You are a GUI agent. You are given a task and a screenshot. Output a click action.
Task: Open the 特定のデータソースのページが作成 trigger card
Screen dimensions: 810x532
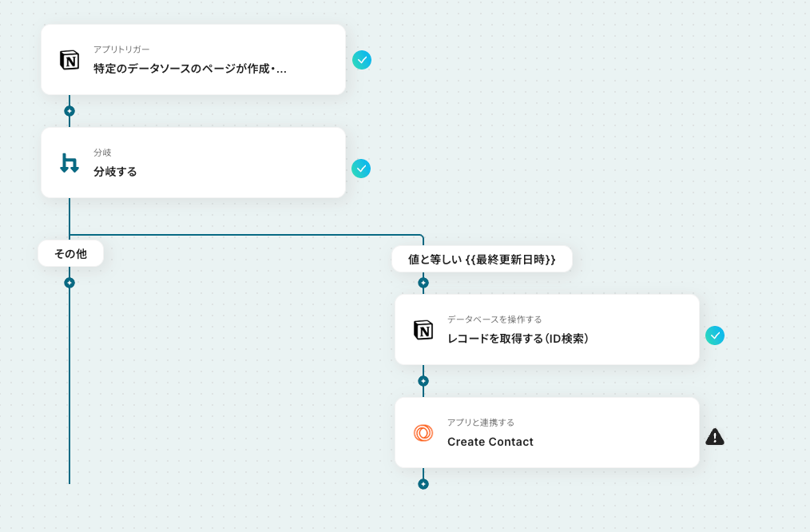coord(193,59)
